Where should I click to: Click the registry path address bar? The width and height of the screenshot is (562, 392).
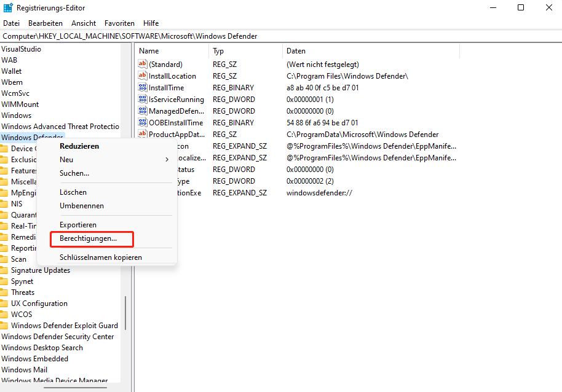click(281, 36)
